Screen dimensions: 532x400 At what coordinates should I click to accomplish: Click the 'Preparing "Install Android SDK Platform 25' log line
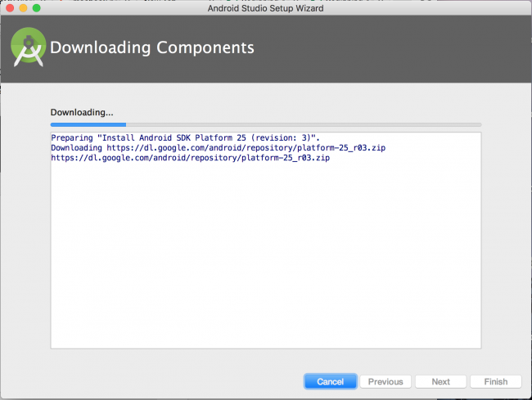[185, 137]
